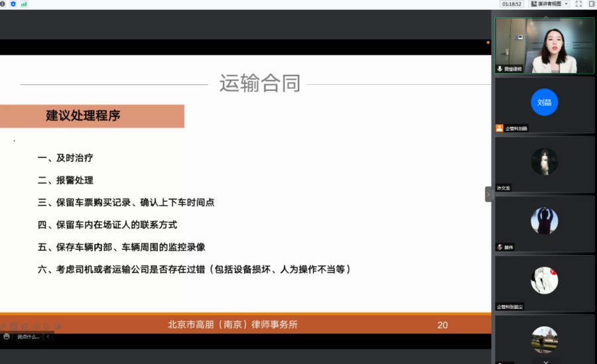This screenshot has width=597, height=364.
Task: Click the microphone icon on speaker's video
Action: 499,69
